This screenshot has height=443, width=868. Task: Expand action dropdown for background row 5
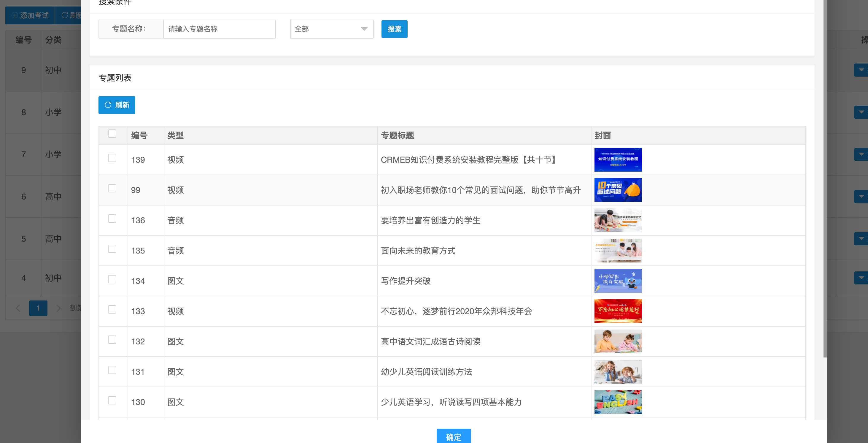(861, 239)
